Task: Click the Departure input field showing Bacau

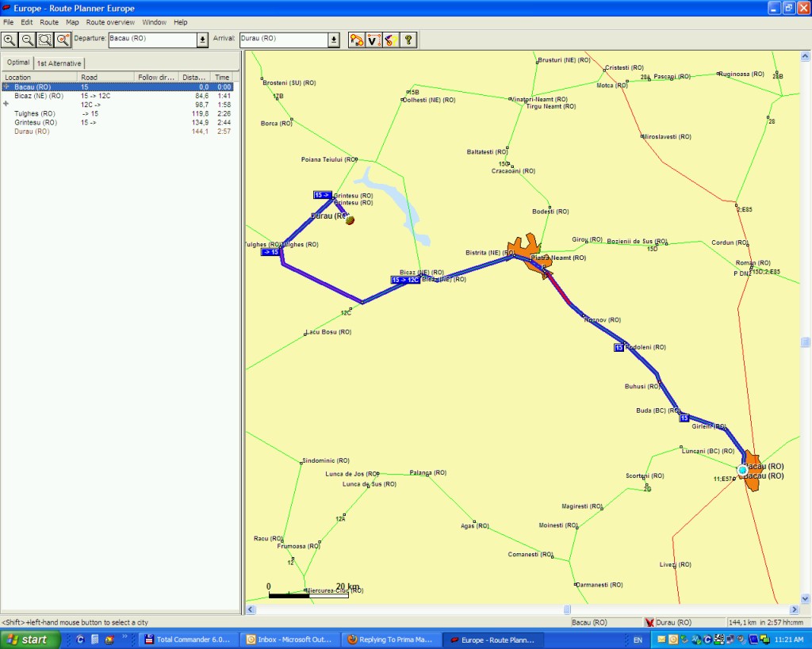Action: pos(151,40)
